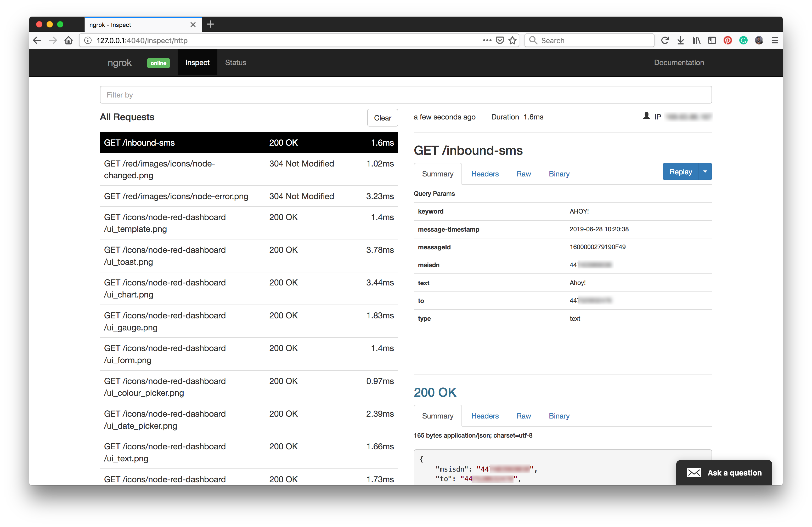Select the ui_template.png request row
This screenshot has height=527, width=812.
249,223
